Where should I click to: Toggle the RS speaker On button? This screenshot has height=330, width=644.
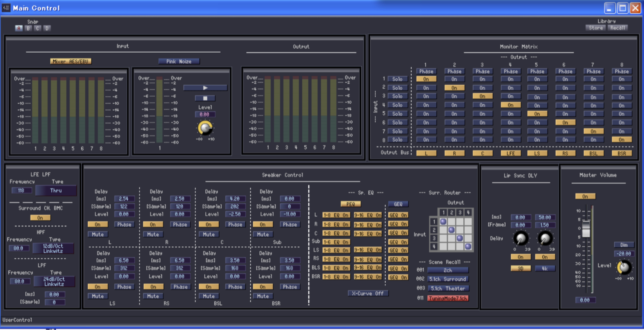coord(153,287)
